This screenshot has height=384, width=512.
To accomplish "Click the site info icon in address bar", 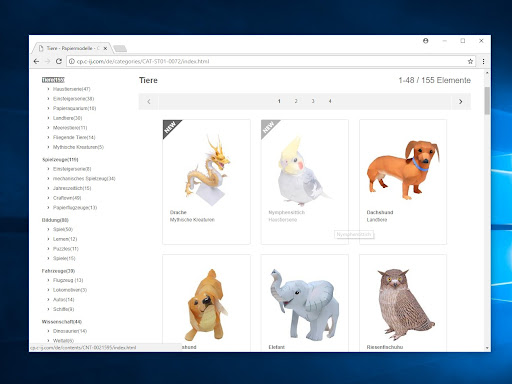I will point(71,61).
